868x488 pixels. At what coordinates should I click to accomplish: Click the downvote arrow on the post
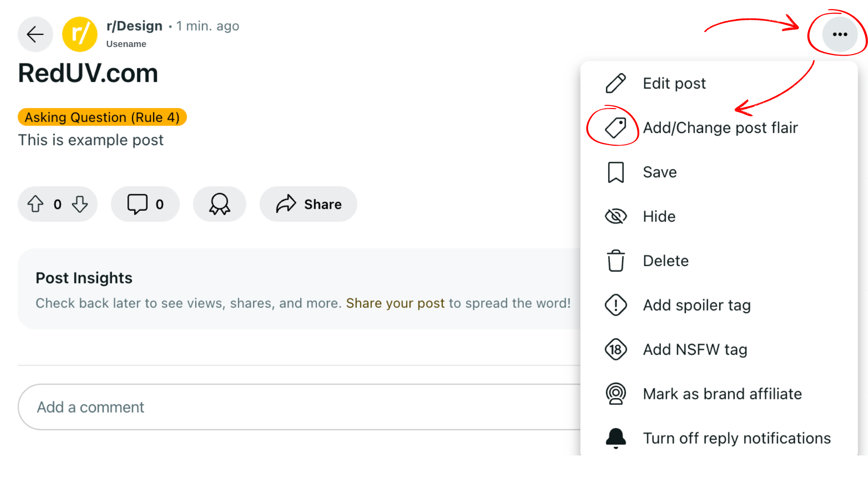tap(80, 204)
